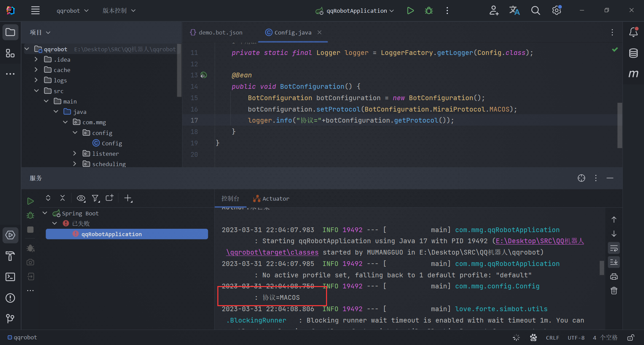The width and height of the screenshot is (644, 345).
Task: Switch to the demo.bot.json tab
Action: [x=216, y=32]
